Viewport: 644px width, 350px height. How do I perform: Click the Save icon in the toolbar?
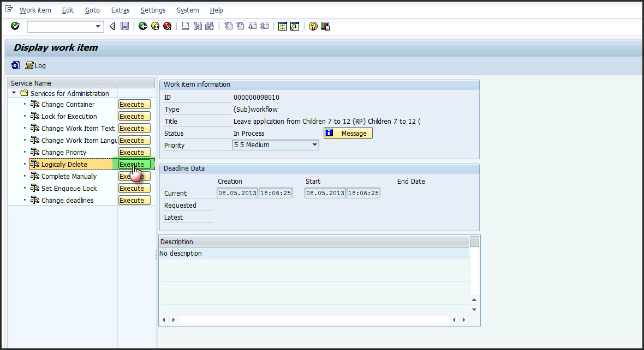click(124, 26)
